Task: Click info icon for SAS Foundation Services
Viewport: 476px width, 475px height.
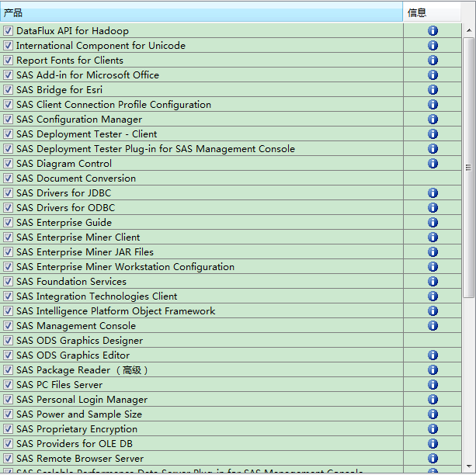Action: [433, 282]
